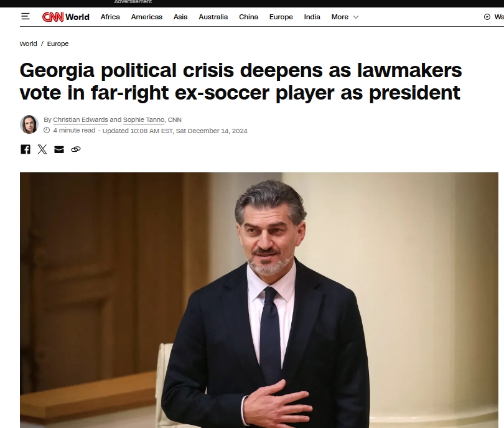
Task: Click the Watch play icon
Action: pyautogui.click(x=487, y=17)
